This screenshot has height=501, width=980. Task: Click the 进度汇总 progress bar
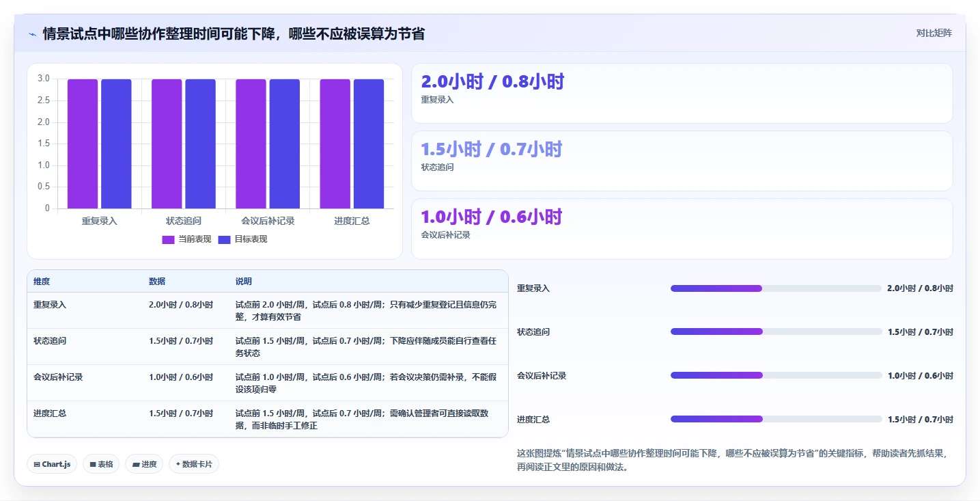[776, 419]
